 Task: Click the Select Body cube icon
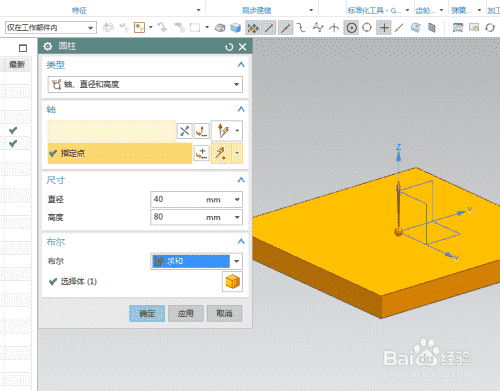click(232, 282)
